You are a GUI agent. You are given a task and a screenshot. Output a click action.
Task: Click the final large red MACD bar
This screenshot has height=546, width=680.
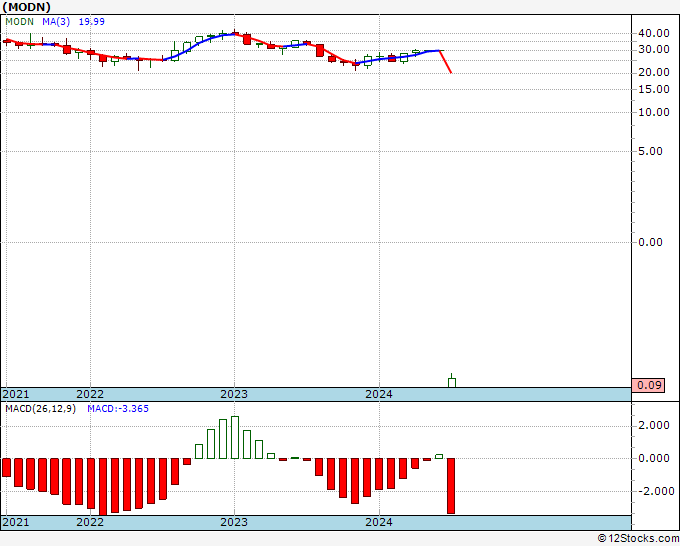point(451,486)
